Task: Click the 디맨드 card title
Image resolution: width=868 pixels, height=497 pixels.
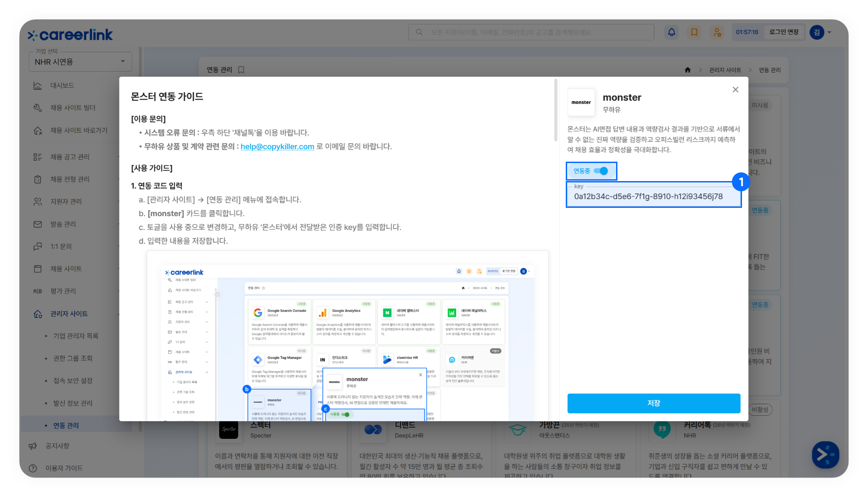Action: point(405,425)
